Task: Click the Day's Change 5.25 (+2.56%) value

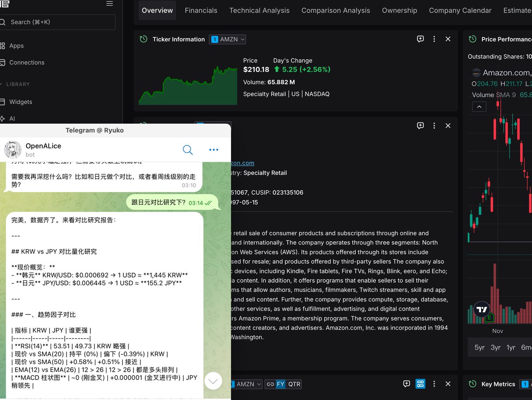Action: click(302, 70)
